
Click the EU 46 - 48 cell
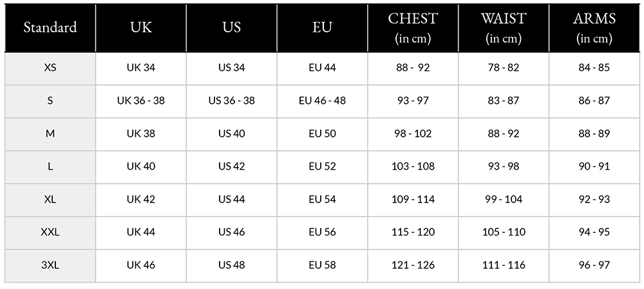click(323, 101)
